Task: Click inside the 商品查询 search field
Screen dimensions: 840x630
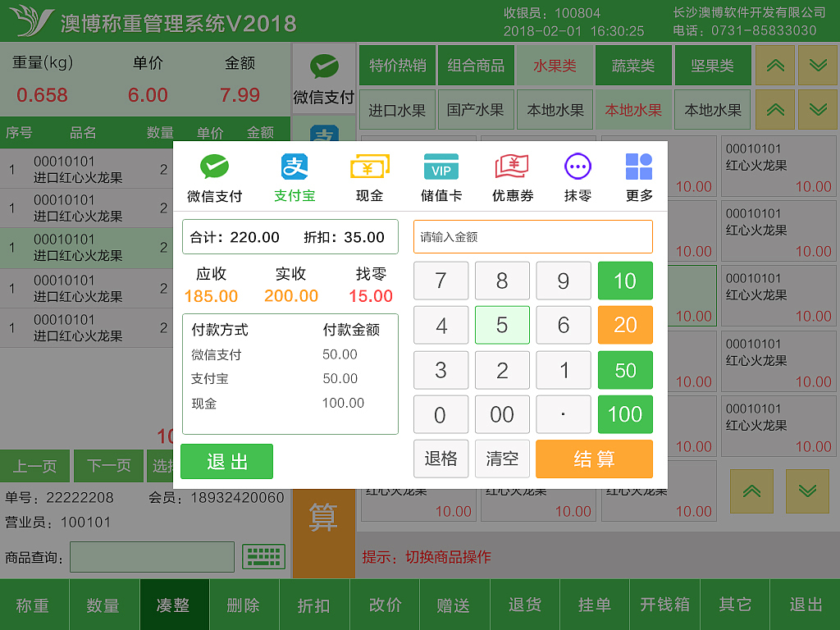Action: click(152, 557)
